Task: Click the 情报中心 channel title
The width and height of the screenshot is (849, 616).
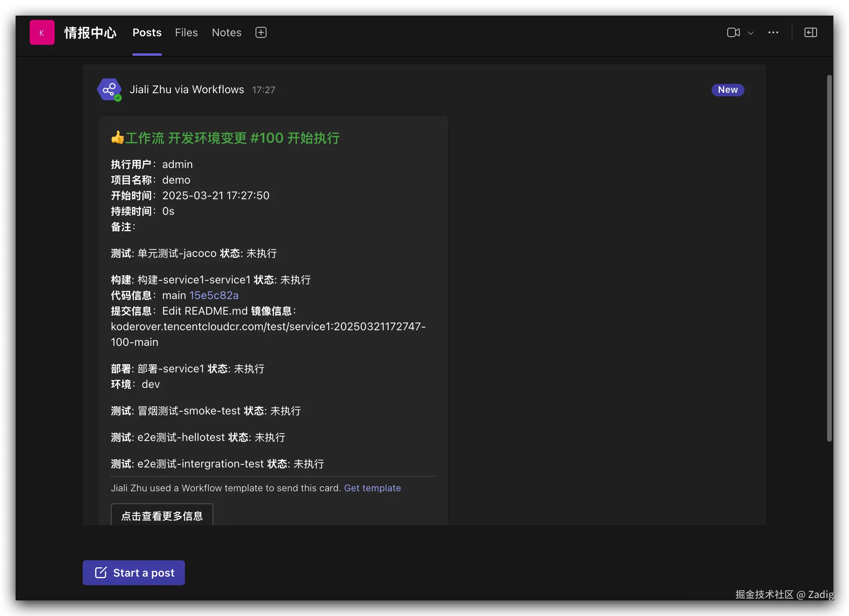Action: (x=90, y=33)
